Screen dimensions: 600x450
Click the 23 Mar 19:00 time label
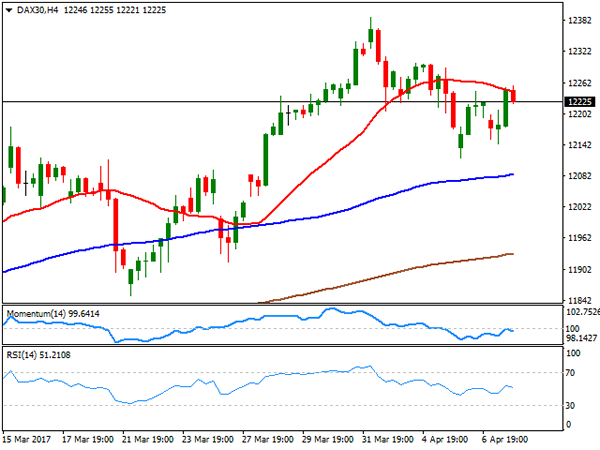tap(208, 439)
